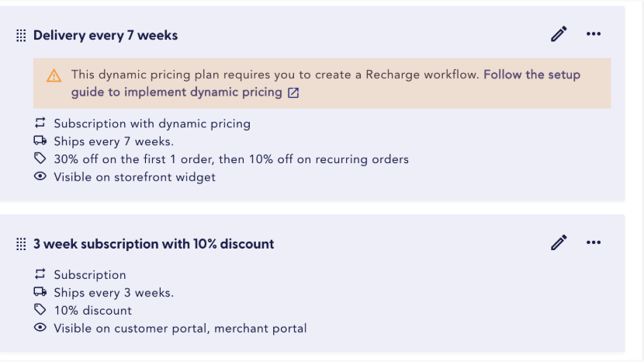Click the external link icon after dynamic pricing
The height and width of the screenshot is (362, 644).
[x=293, y=92]
